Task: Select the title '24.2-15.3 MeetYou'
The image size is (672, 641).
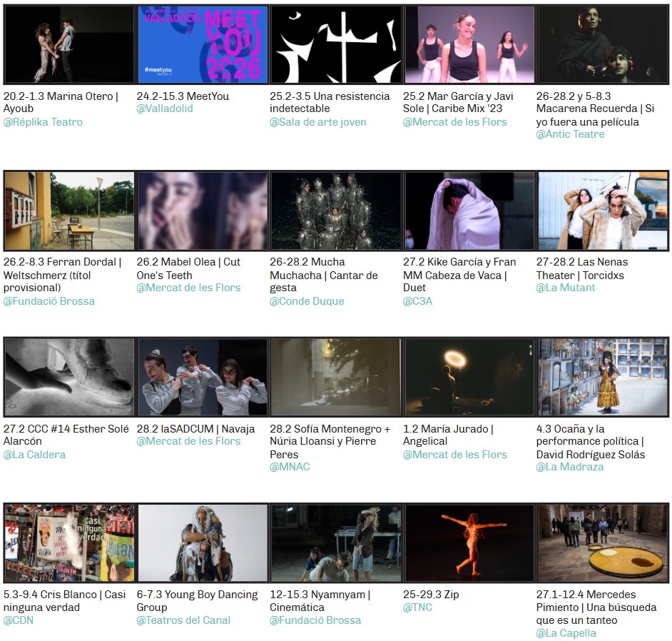Action: point(183,96)
